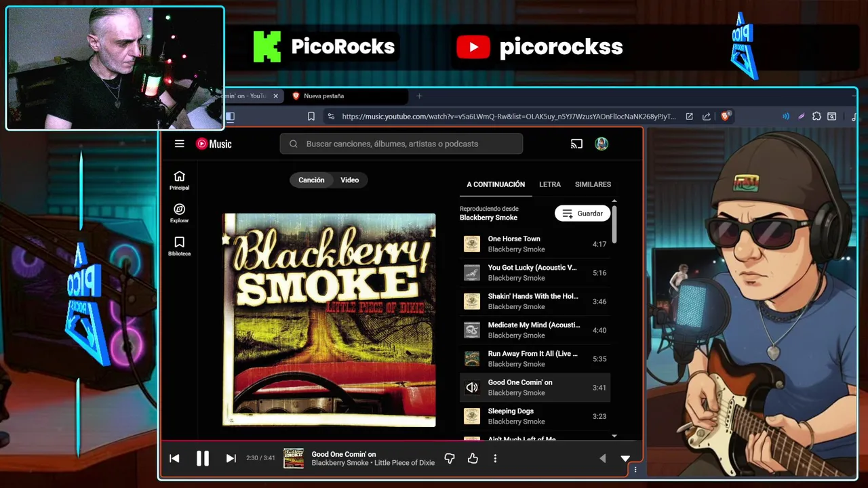
Task: Skip to the previous track
Action: pos(174,458)
